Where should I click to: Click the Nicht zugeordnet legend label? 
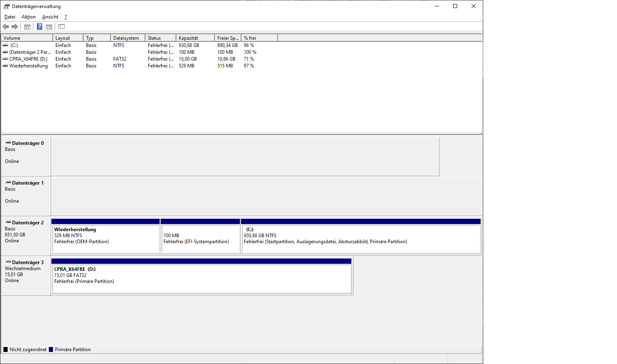point(28,350)
